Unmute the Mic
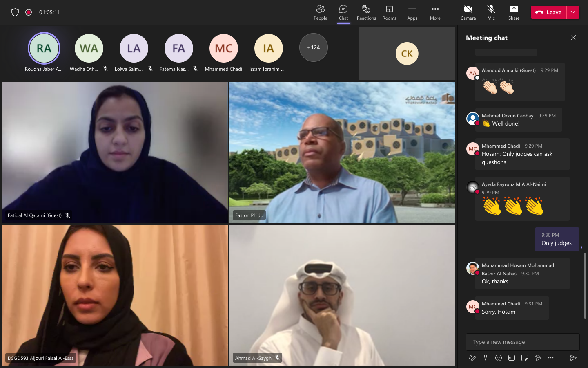588x368 pixels. coord(491,12)
